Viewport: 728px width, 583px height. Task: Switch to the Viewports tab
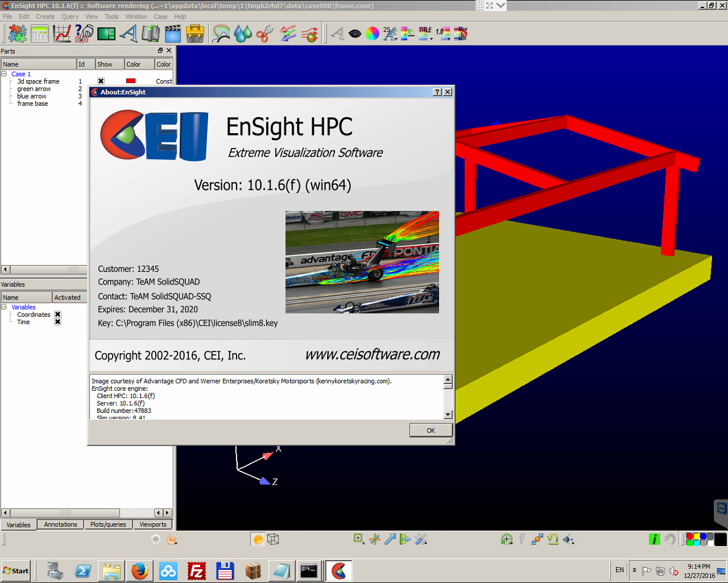[x=153, y=524]
